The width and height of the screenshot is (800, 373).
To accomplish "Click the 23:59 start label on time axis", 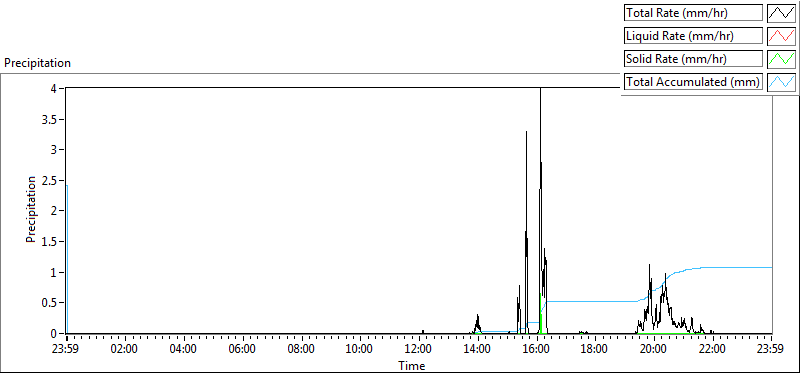I will pos(66,350).
